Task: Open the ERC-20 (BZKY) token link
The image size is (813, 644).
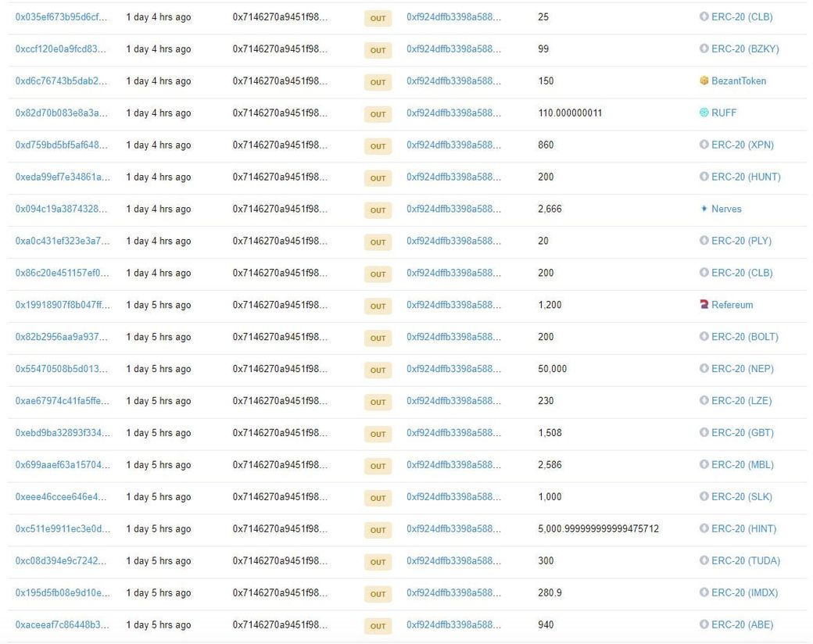Action: pyautogui.click(x=744, y=49)
